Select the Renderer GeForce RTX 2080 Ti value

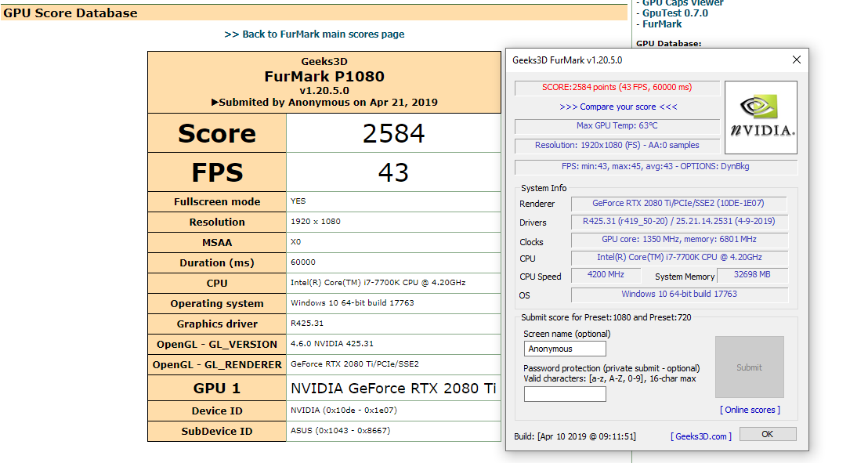point(678,203)
